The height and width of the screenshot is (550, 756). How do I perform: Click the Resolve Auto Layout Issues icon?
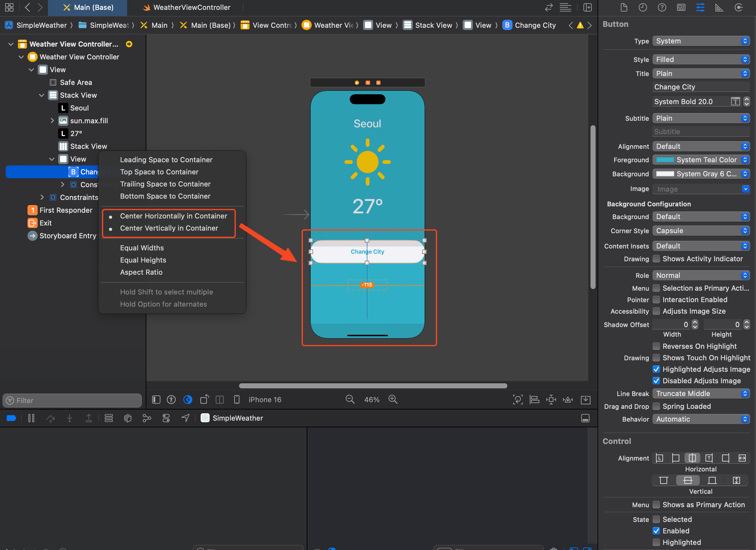coord(568,400)
